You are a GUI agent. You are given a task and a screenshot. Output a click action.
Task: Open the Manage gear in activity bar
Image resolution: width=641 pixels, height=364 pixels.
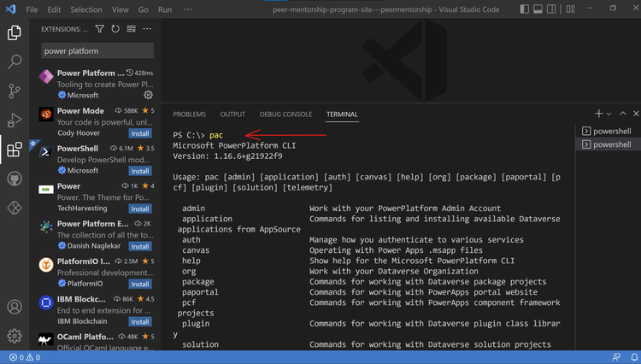pyautogui.click(x=15, y=336)
